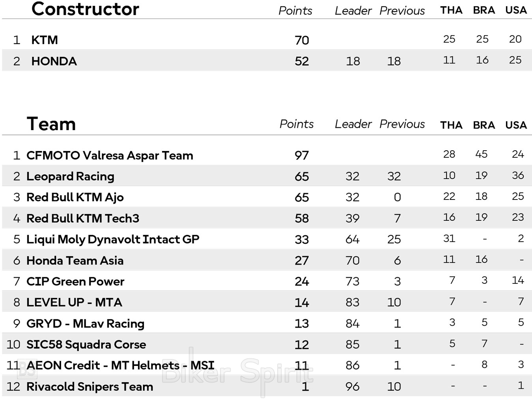The height and width of the screenshot is (399, 532).
Task: Click the Constructor section heading
Action: (85, 9)
